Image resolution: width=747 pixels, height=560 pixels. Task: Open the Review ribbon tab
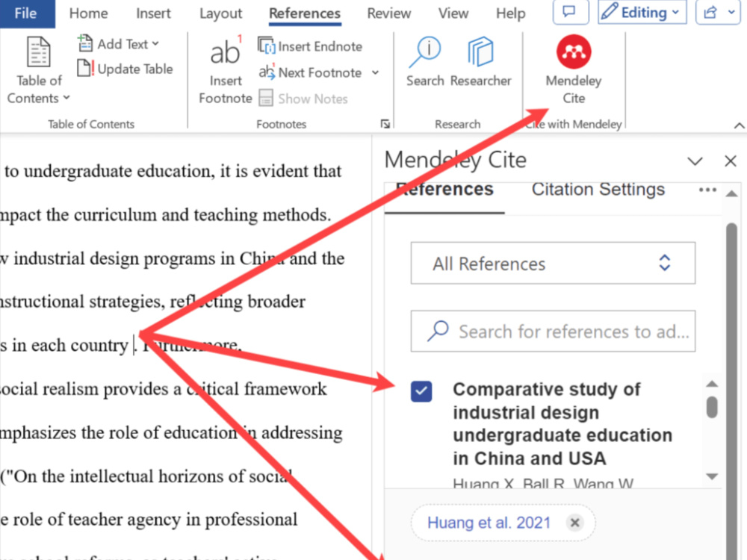(388, 13)
